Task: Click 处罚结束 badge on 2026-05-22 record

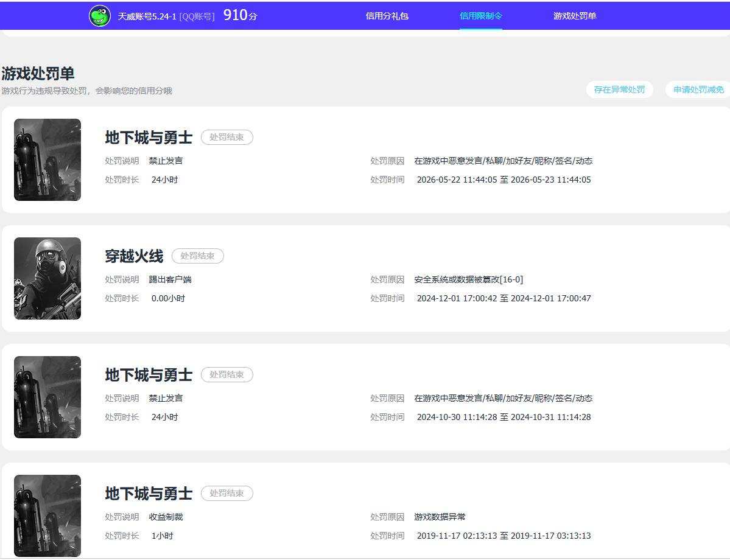Action: pos(226,138)
